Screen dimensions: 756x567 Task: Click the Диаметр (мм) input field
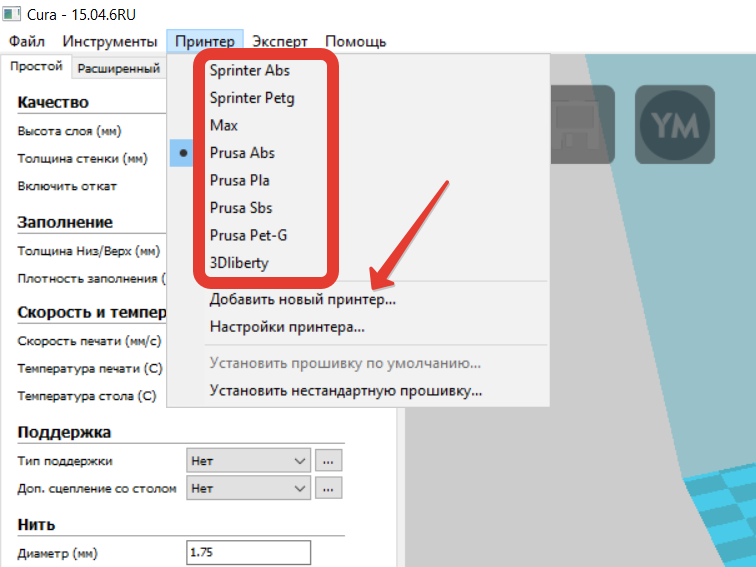(x=248, y=553)
